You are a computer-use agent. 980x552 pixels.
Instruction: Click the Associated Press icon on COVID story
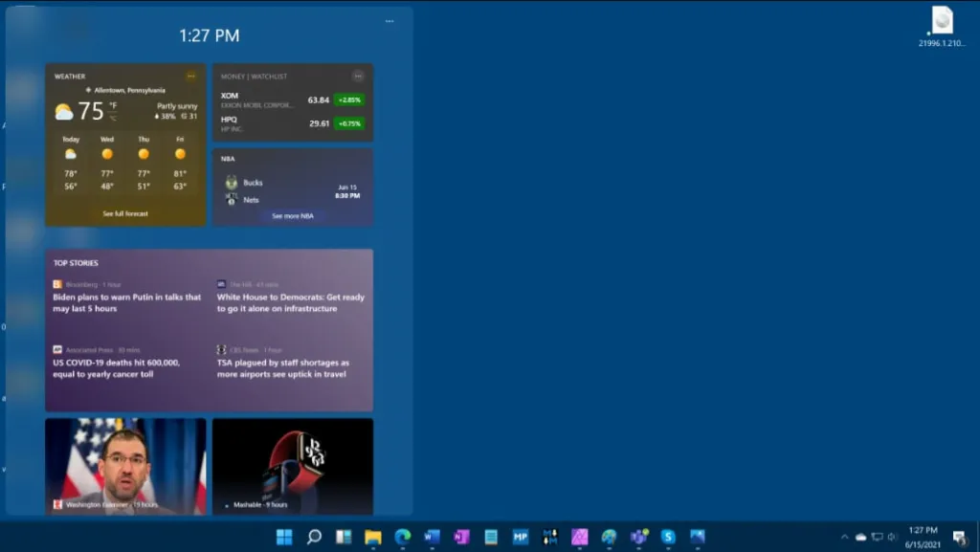56,350
